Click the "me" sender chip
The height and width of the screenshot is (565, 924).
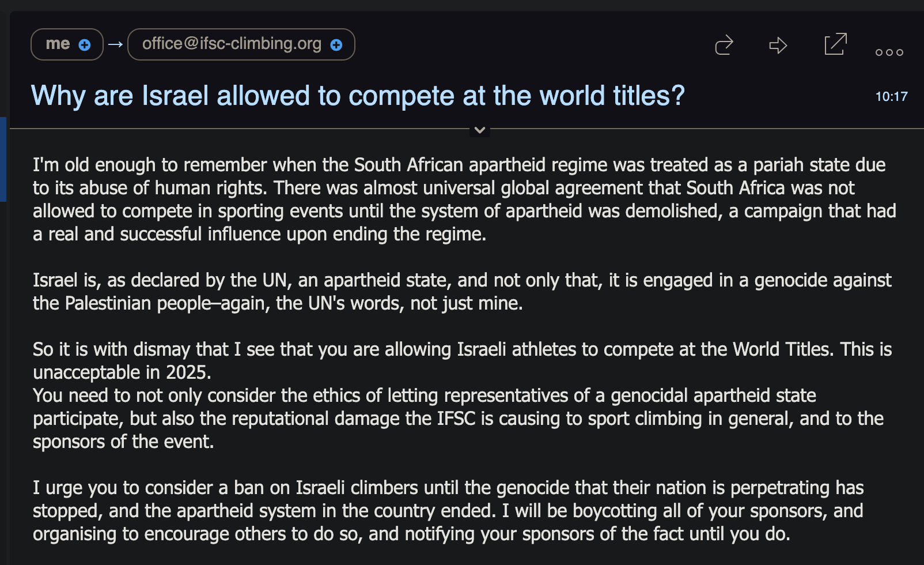tap(58, 44)
